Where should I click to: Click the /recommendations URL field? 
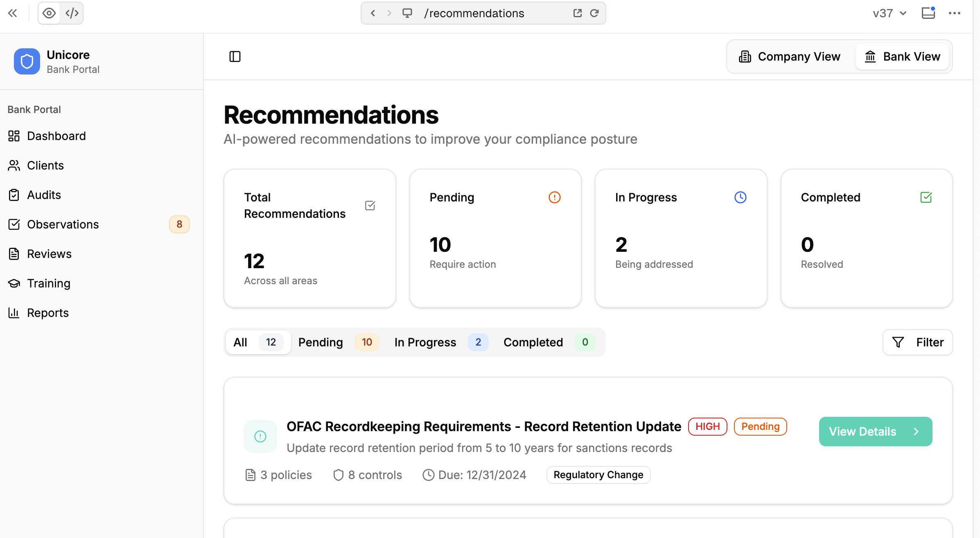coord(474,13)
